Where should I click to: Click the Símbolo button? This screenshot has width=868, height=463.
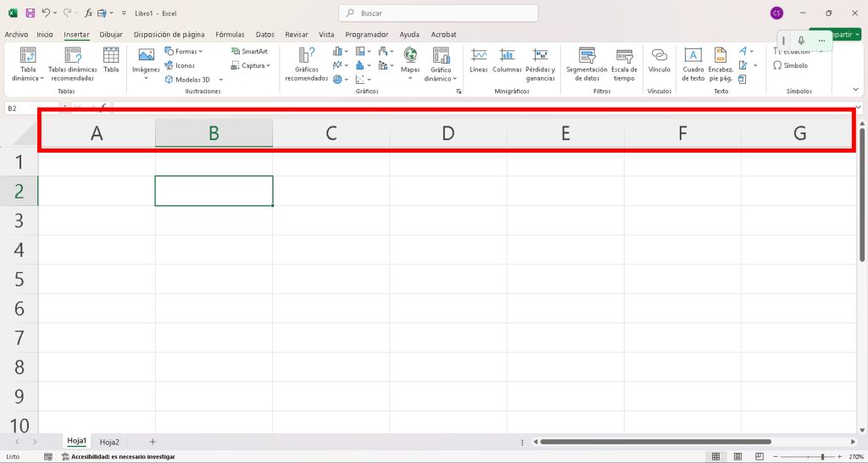790,65
